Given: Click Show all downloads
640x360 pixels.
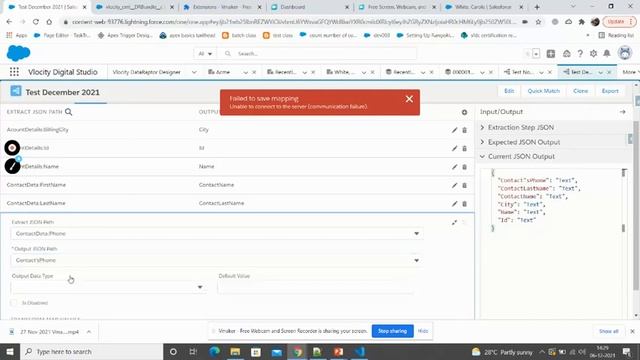Looking at the screenshot, I should (609, 331).
